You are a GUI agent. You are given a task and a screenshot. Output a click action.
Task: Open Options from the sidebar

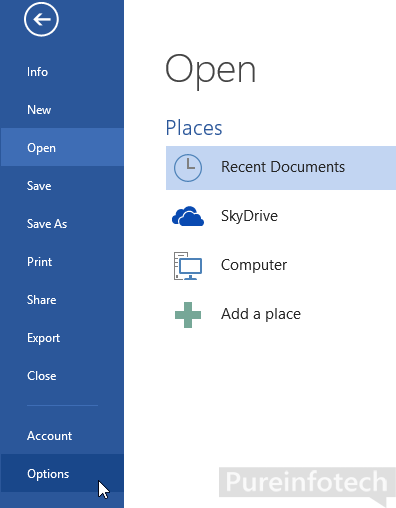point(62,474)
